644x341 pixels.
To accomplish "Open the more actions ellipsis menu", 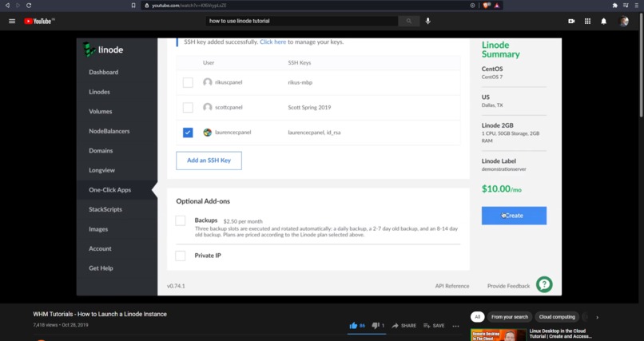I will pyautogui.click(x=455, y=326).
